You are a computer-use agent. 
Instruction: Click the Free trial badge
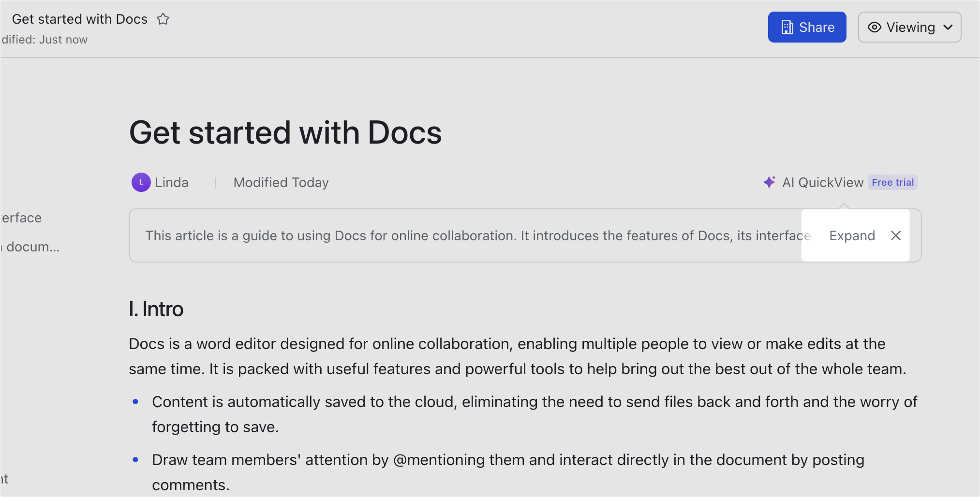(x=892, y=182)
